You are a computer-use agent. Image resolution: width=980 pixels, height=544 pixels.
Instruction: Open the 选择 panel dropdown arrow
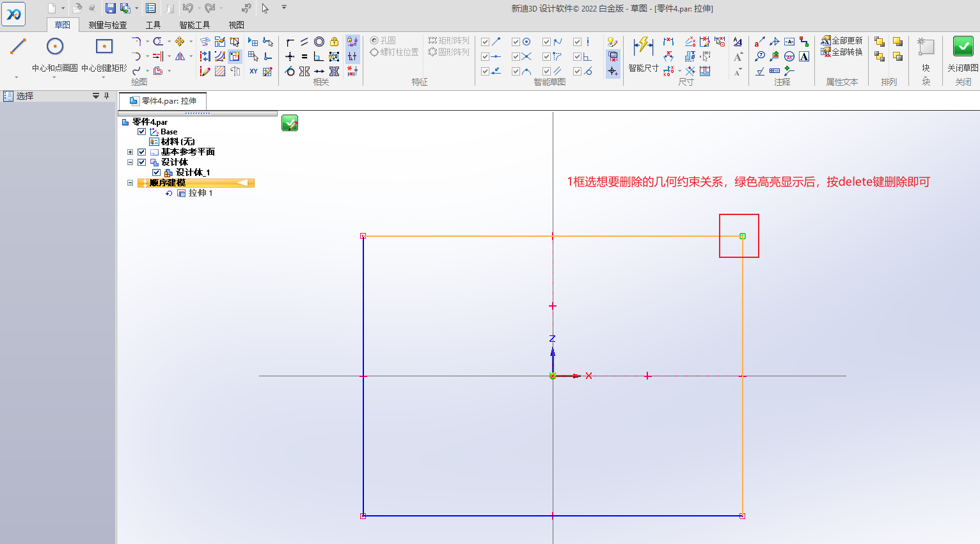96,96
